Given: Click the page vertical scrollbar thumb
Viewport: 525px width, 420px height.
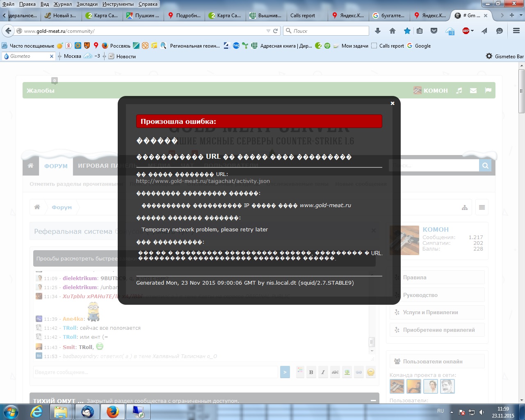Looking at the screenshot, I should tap(521, 91).
